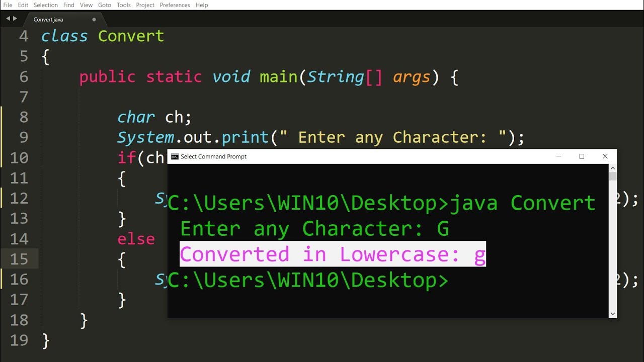Click Command Prompt scrollbar down arrow

(x=613, y=314)
